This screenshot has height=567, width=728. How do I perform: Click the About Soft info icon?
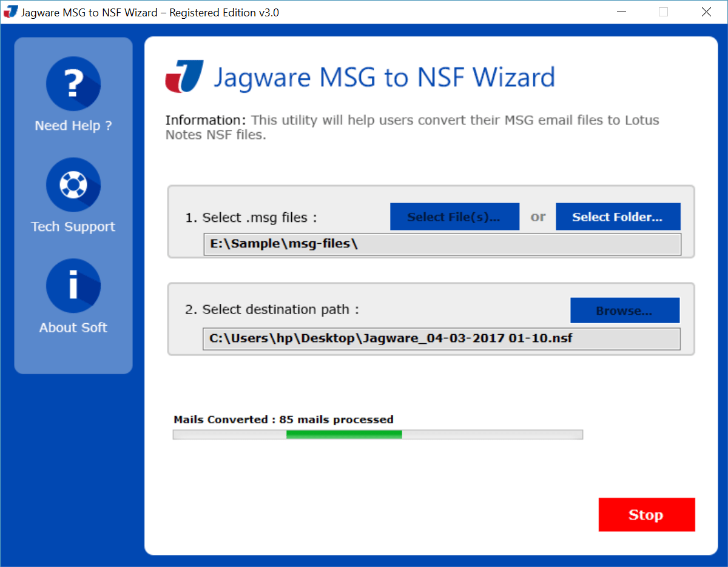(x=73, y=285)
